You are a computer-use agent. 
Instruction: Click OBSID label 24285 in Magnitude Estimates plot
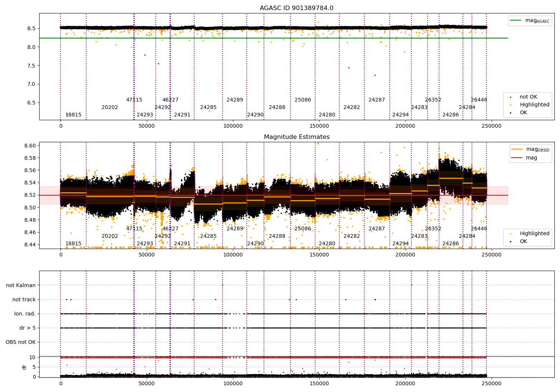coord(208,236)
